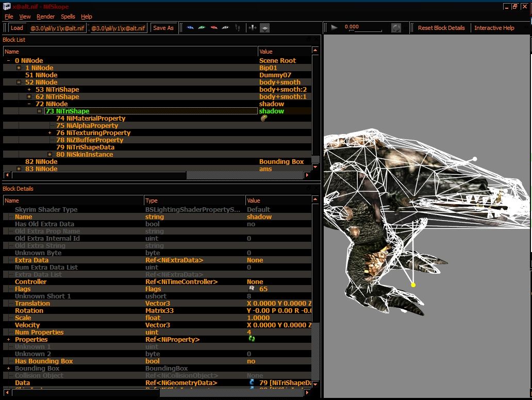The image size is (532, 400).
Task: Toggle Walk mode footsteps icon
Action: tap(238, 28)
